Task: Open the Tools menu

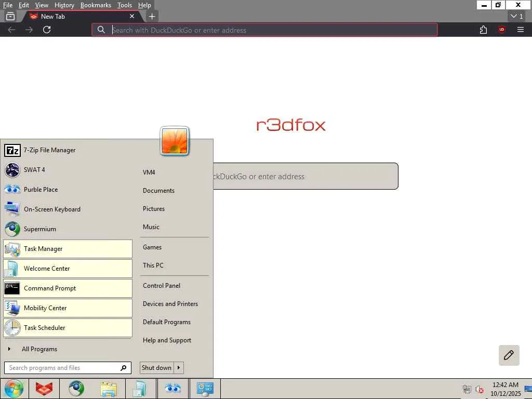Action: tap(124, 5)
